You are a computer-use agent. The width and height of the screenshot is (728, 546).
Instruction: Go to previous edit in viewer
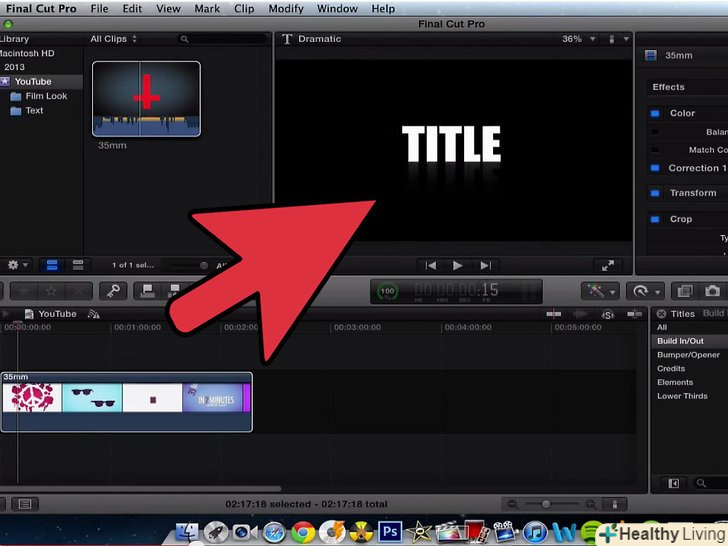(x=430, y=266)
